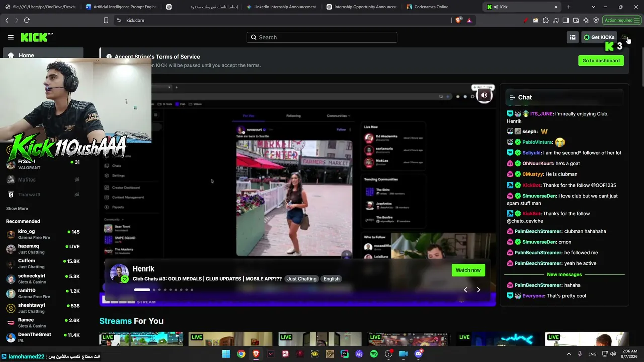Open DeenTheGreat recommended channel
This screenshot has width=644, height=362.
tap(43, 337)
